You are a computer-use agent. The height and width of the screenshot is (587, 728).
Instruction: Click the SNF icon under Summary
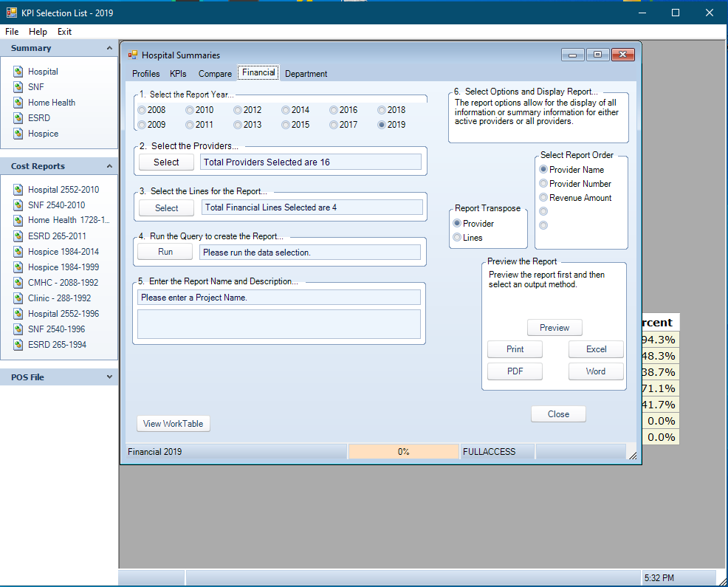(x=18, y=86)
